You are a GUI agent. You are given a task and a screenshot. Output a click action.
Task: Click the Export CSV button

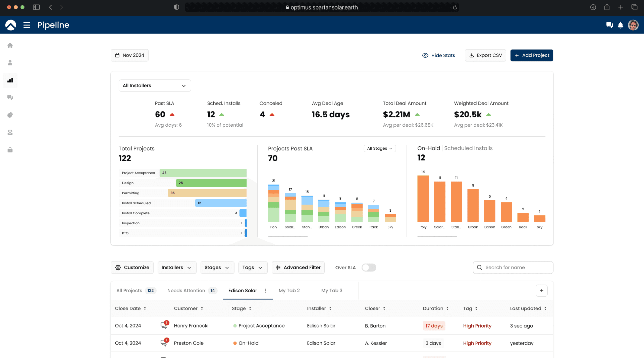tap(485, 55)
